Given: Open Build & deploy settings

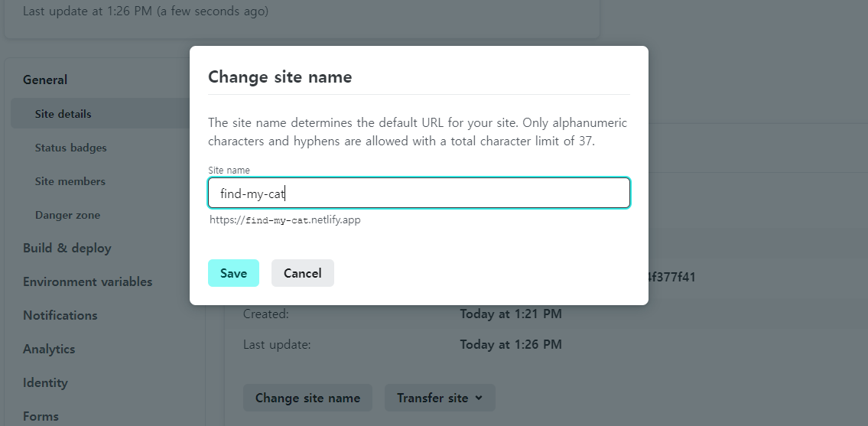Looking at the screenshot, I should pyautogui.click(x=67, y=248).
